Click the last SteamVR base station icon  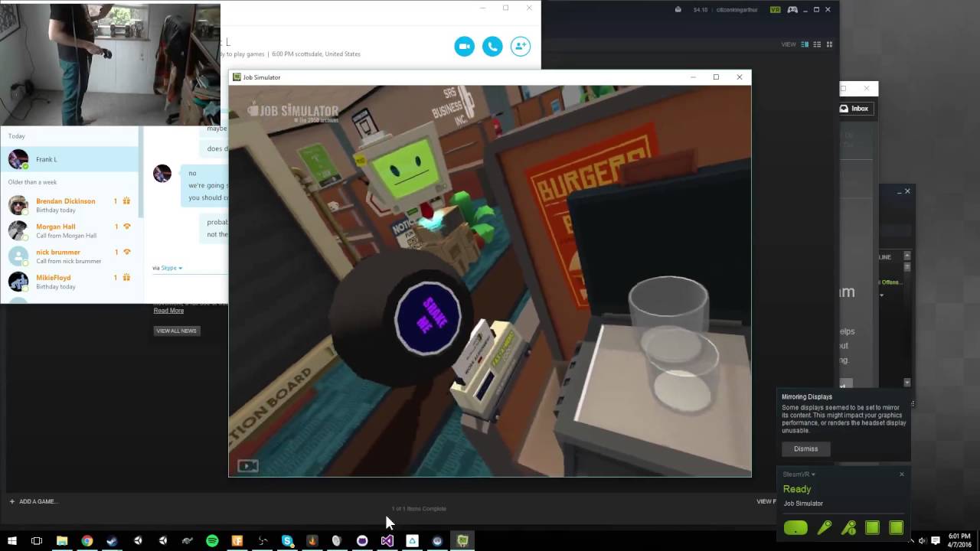pyautogui.click(x=896, y=527)
